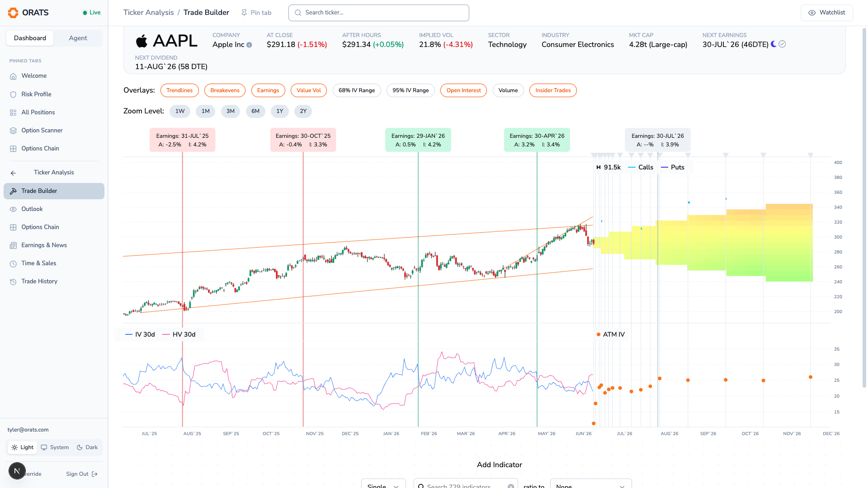
Task: Click the Search ticker input field
Action: coord(379,13)
